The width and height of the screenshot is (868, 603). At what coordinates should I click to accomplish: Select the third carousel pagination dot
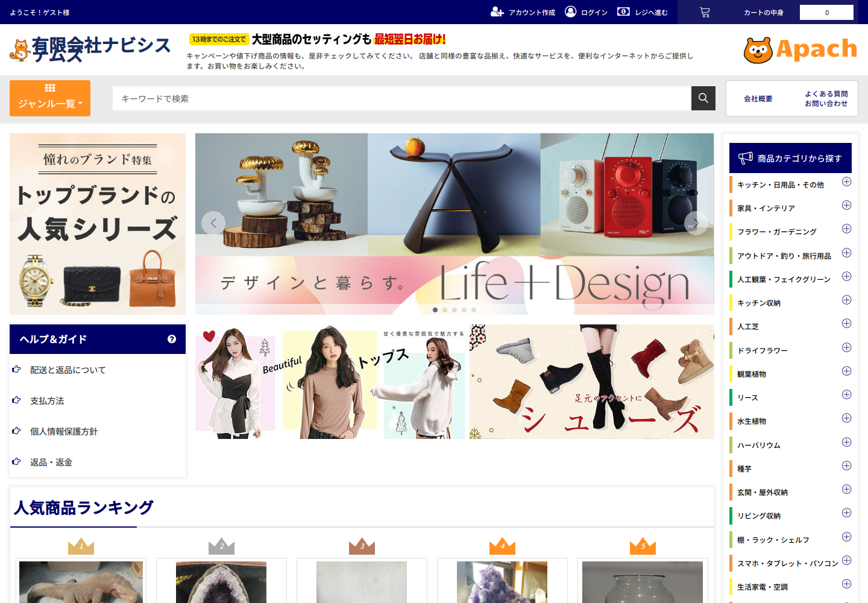click(x=454, y=310)
